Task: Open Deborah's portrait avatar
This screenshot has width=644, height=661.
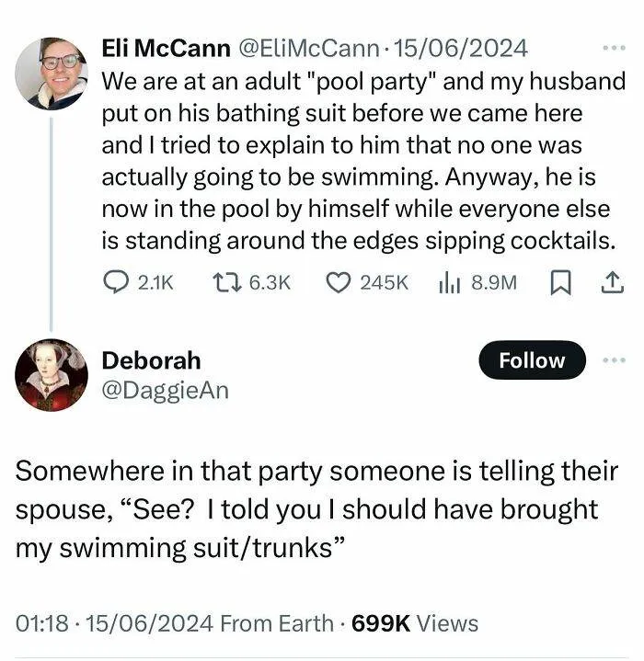Action: (x=52, y=374)
